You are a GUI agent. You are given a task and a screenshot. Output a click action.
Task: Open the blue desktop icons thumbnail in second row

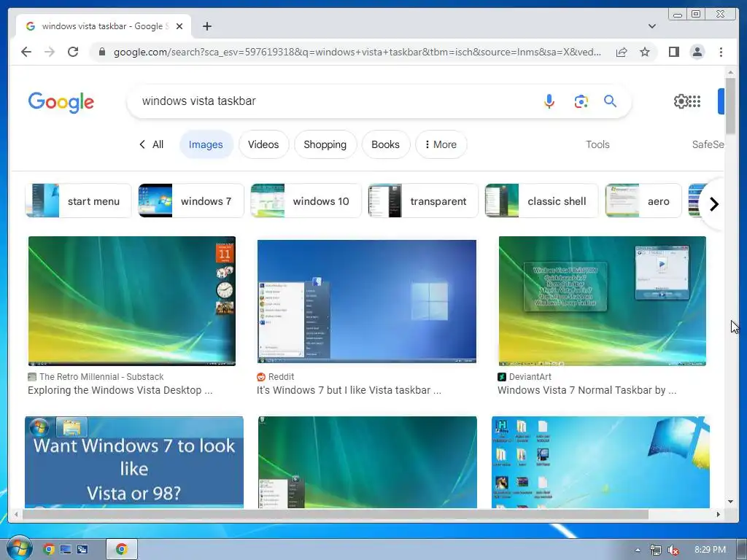click(600, 462)
